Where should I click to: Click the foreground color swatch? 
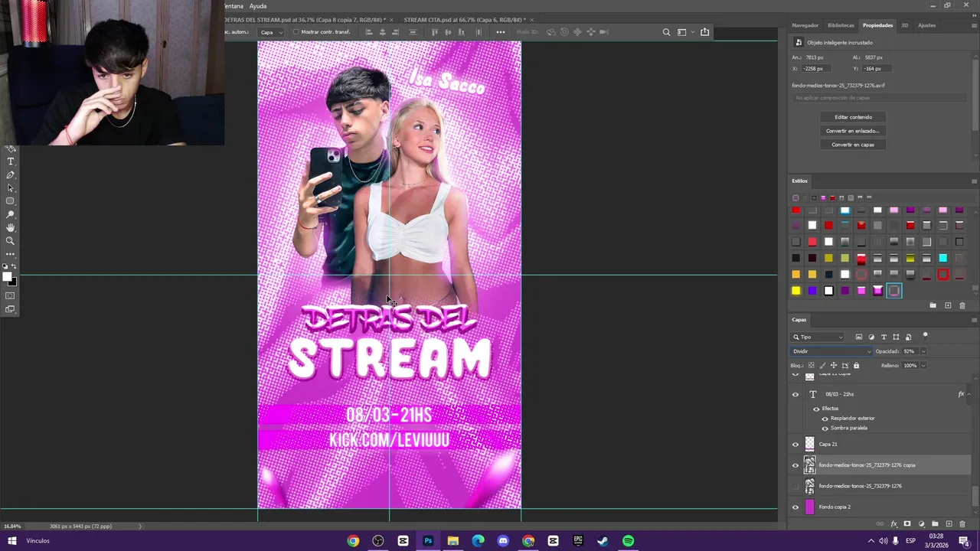point(6,277)
